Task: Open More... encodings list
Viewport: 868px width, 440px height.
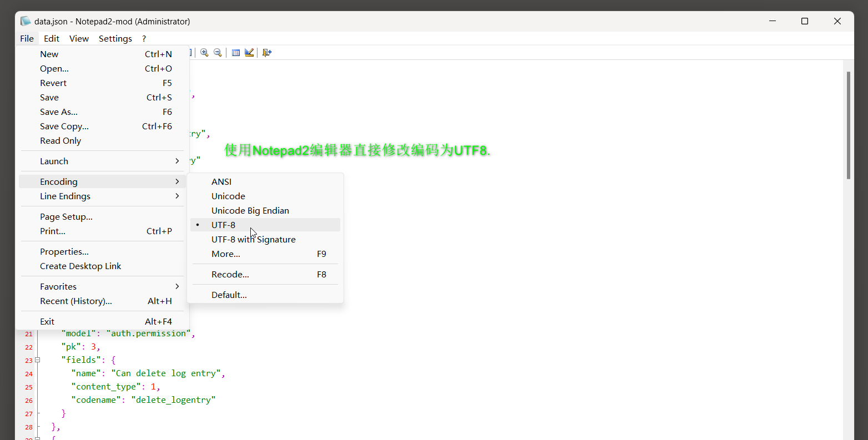Action: coord(265,254)
